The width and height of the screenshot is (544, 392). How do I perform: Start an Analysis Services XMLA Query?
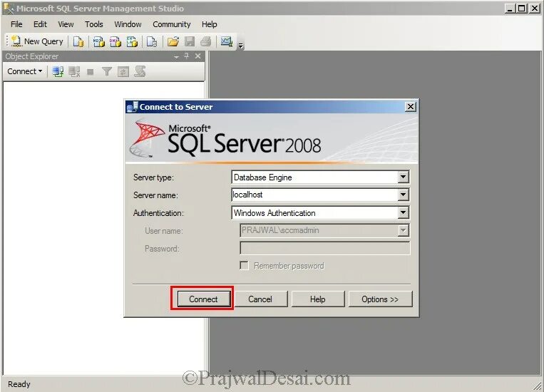(132, 41)
